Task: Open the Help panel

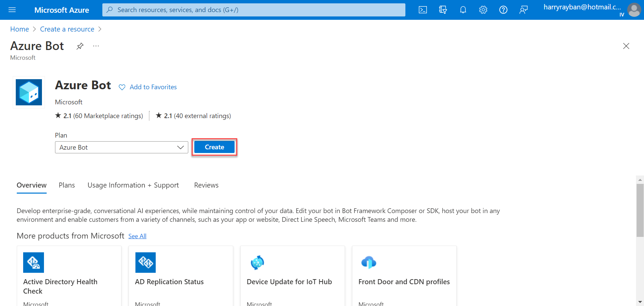Action: [x=503, y=10]
